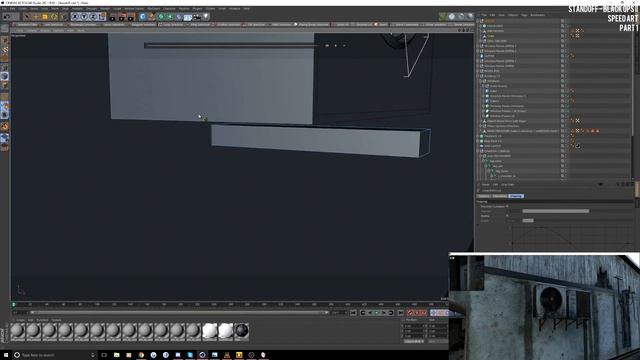Image resolution: width=640 pixels, height=360 pixels.
Task: Open the Object Manager Tags menu
Action: click(524, 15)
